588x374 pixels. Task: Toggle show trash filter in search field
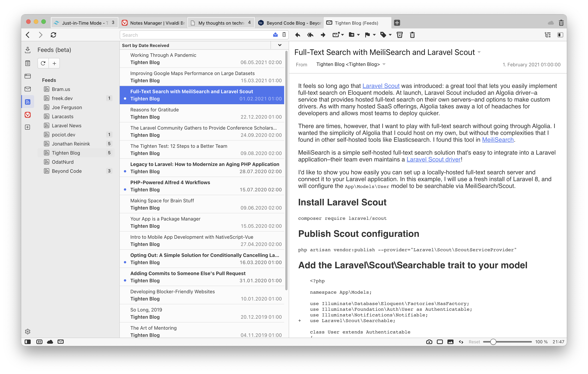[x=284, y=35]
